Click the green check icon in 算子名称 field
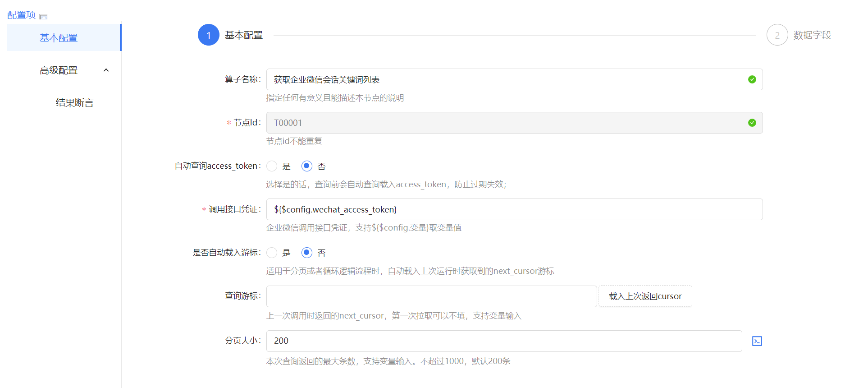Image resolution: width=868 pixels, height=388 pixels. [752, 79]
